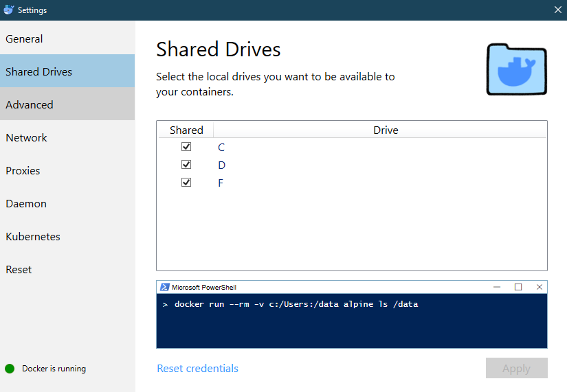The image size is (567, 392).
Task: Click the PowerShell icon in snippet header
Action: 164,287
